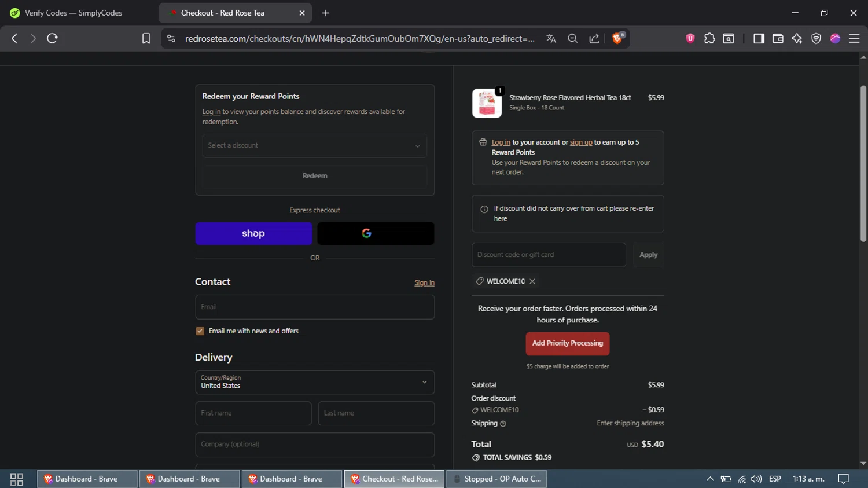The image size is (868, 488).
Task: Click the Strawberry Rose tea product thumbnail
Action: click(487, 103)
